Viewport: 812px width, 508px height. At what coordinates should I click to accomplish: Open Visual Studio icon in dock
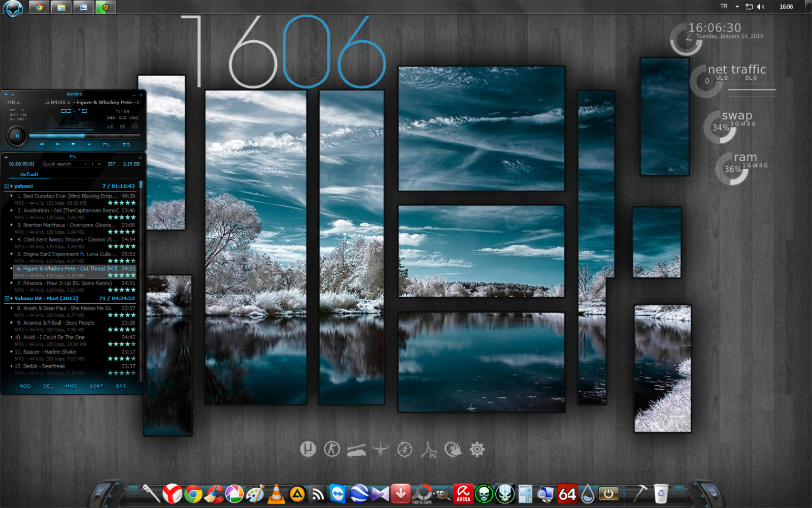point(380,494)
